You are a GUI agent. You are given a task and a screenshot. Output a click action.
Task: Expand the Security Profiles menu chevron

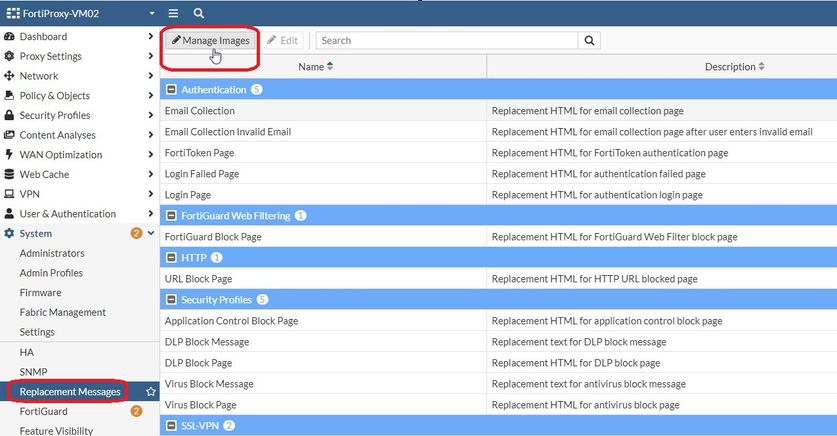[151, 115]
